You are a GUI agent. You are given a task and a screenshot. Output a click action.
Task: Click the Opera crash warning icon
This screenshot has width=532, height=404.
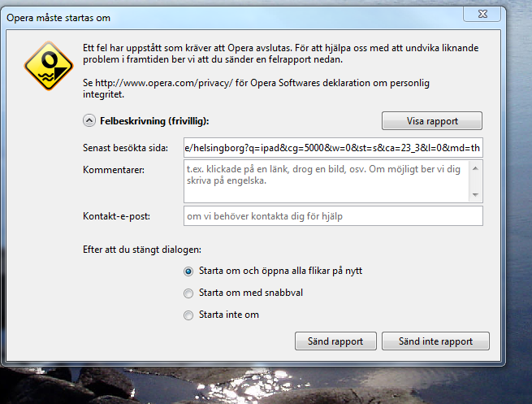[49, 66]
